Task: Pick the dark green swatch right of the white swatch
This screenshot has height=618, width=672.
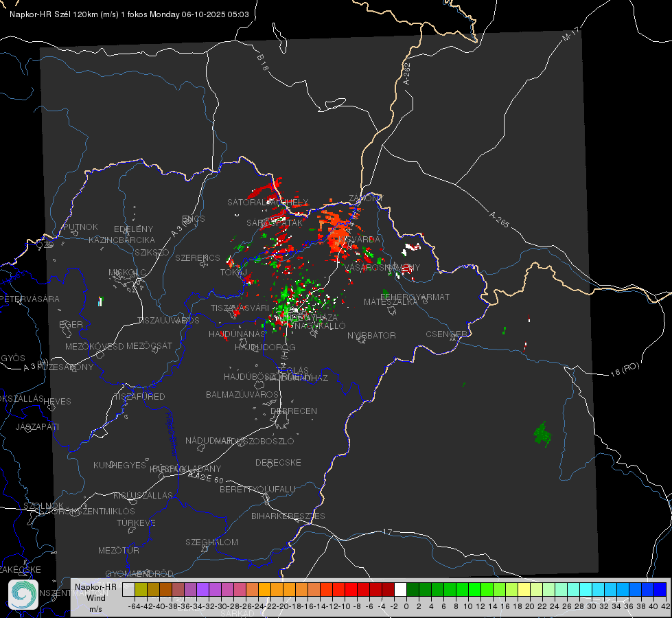Action: pos(413,589)
